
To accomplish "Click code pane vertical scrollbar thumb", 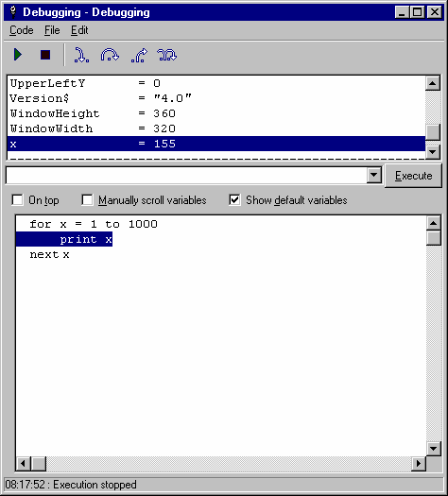I will pos(434,238).
